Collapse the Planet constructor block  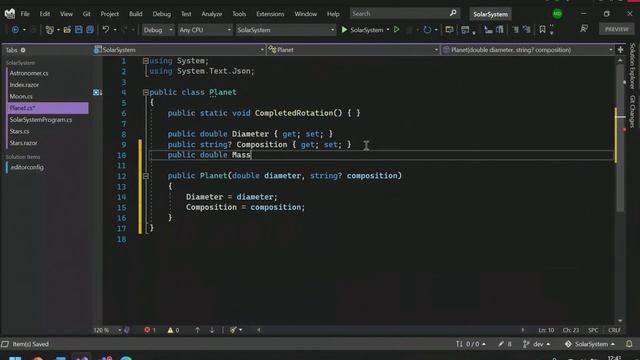(145, 176)
